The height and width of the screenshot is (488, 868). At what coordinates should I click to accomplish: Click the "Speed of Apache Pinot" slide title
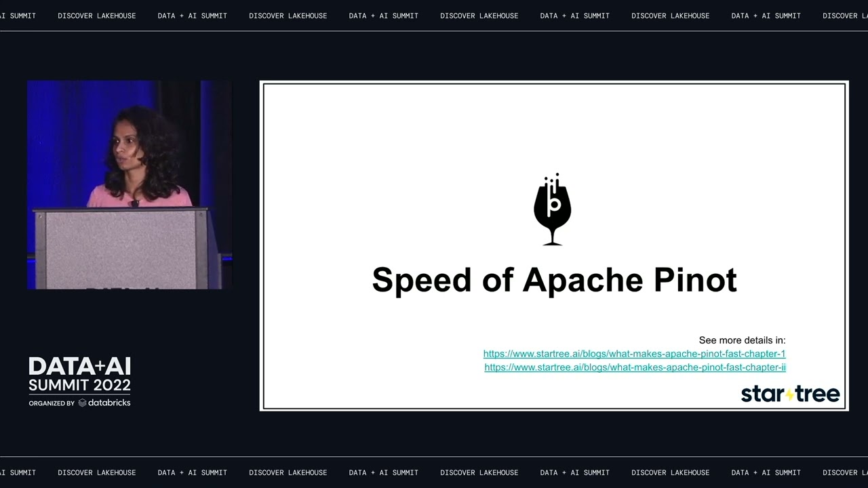pos(554,280)
